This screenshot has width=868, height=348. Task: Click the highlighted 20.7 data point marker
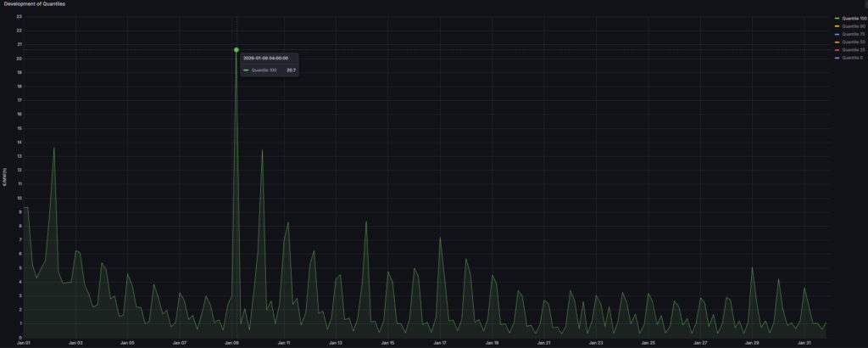click(236, 50)
